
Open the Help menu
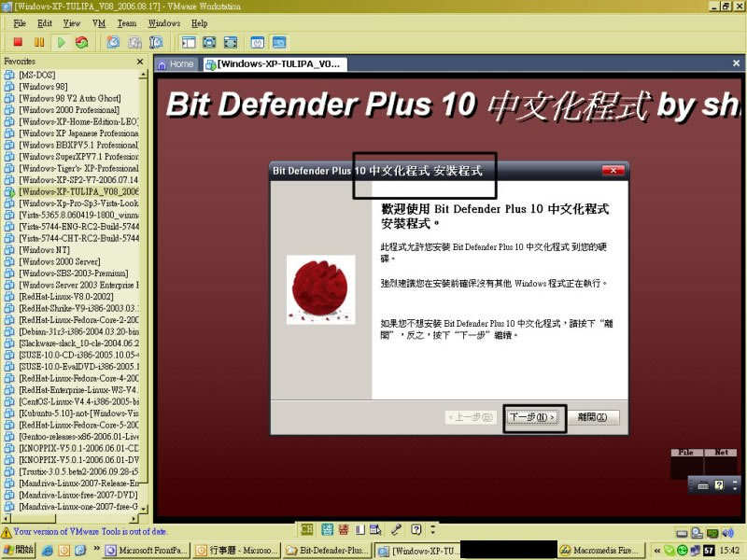click(x=199, y=22)
